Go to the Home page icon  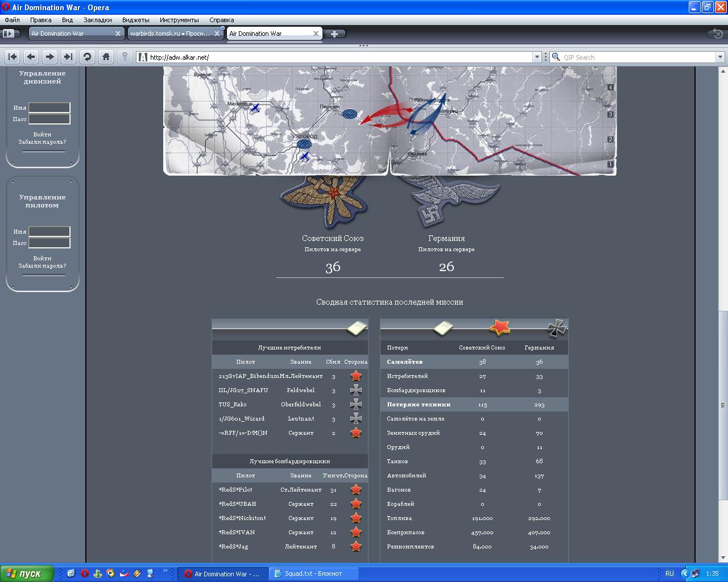(x=106, y=57)
